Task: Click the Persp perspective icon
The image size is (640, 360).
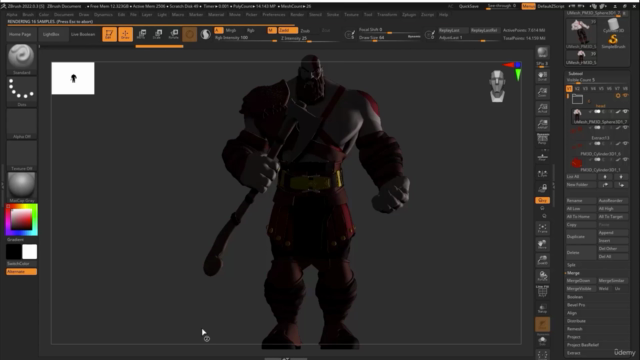Action: pos(542,140)
